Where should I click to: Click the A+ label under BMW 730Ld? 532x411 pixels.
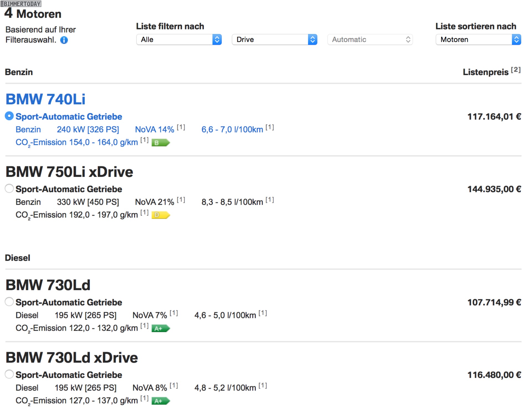click(x=160, y=329)
